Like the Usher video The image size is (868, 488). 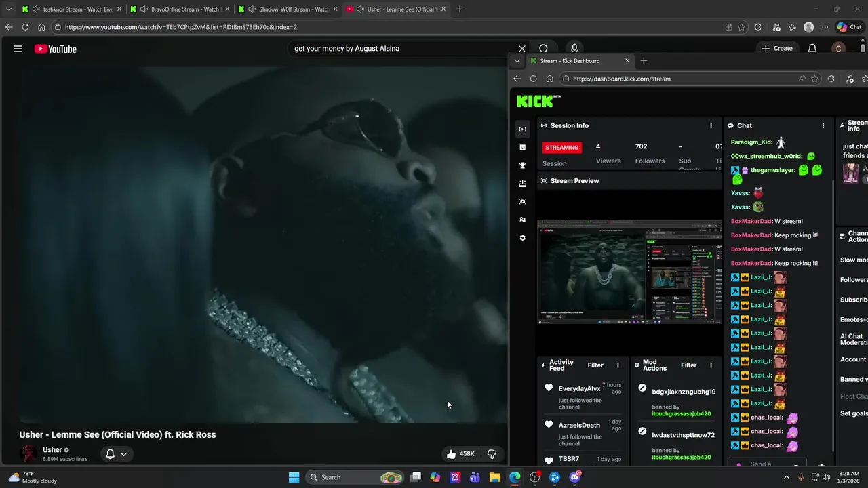click(459, 454)
